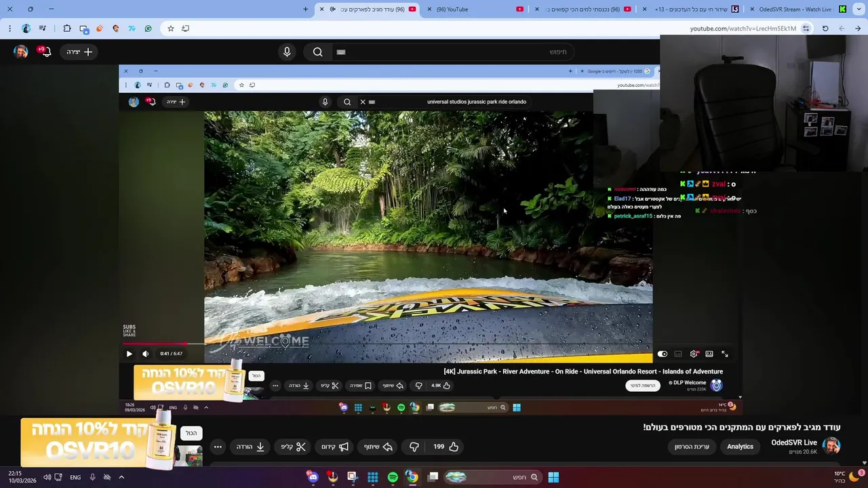Open YouTube notifications bell

(x=45, y=52)
